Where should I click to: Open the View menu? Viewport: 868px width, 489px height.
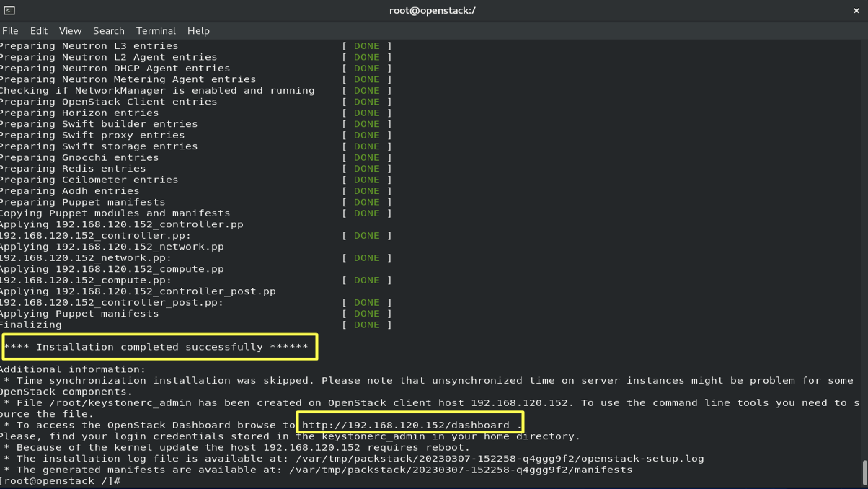click(70, 31)
